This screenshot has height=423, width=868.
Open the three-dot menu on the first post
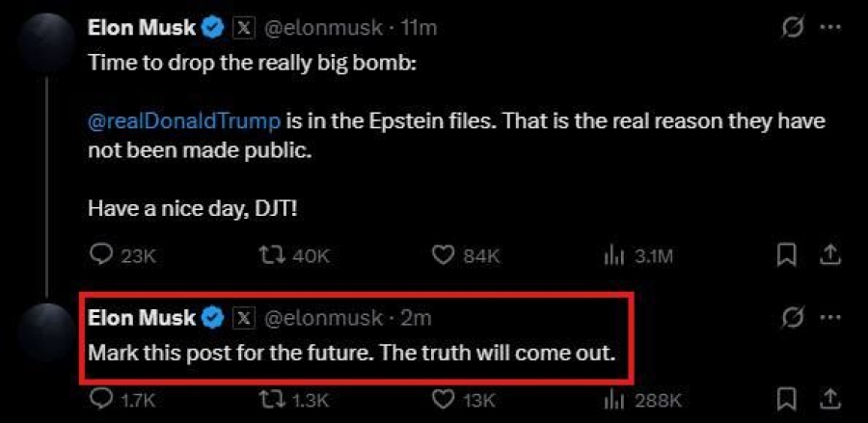click(830, 27)
